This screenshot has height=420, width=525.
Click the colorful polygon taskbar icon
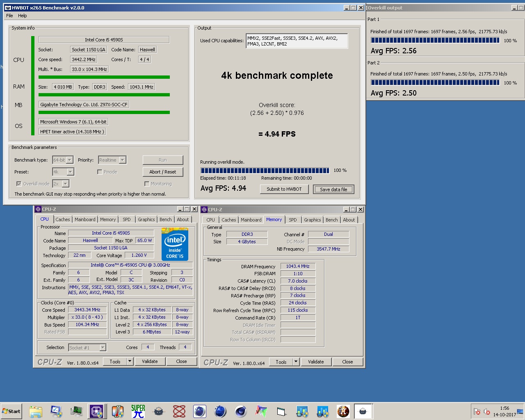261,411
